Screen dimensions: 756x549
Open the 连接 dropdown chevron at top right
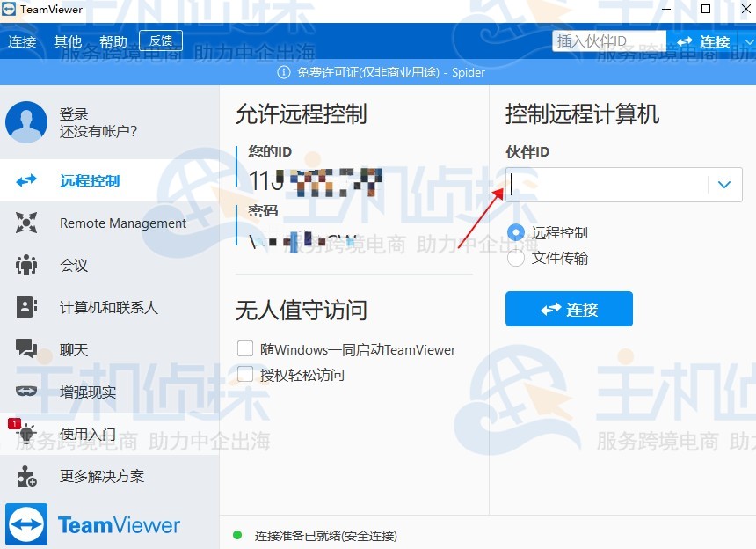point(748,41)
